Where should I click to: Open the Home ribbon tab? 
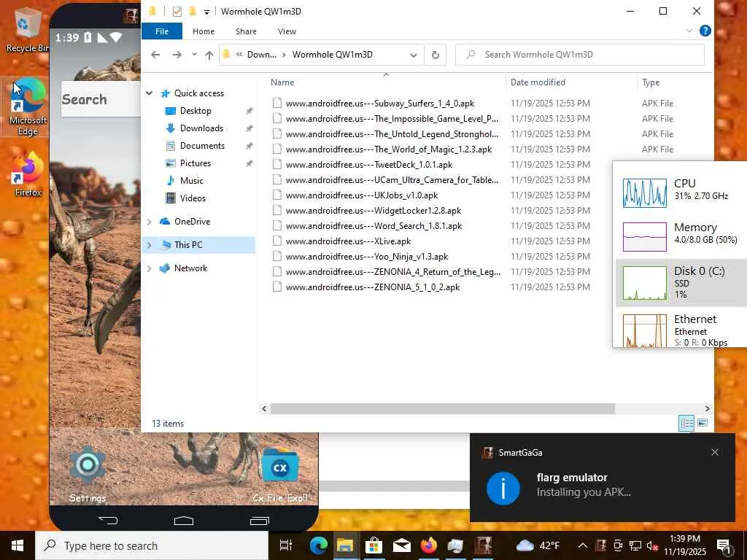(204, 31)
